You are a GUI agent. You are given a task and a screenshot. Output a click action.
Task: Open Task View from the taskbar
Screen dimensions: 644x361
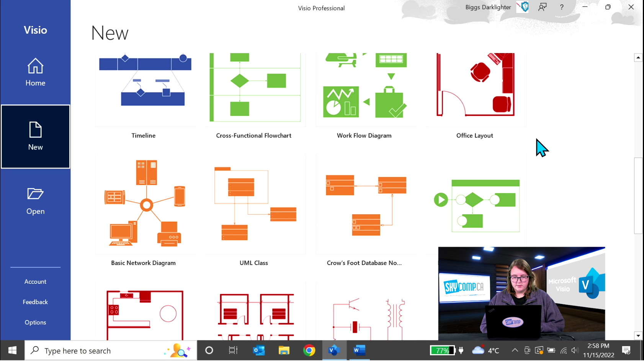coord(233,350)
